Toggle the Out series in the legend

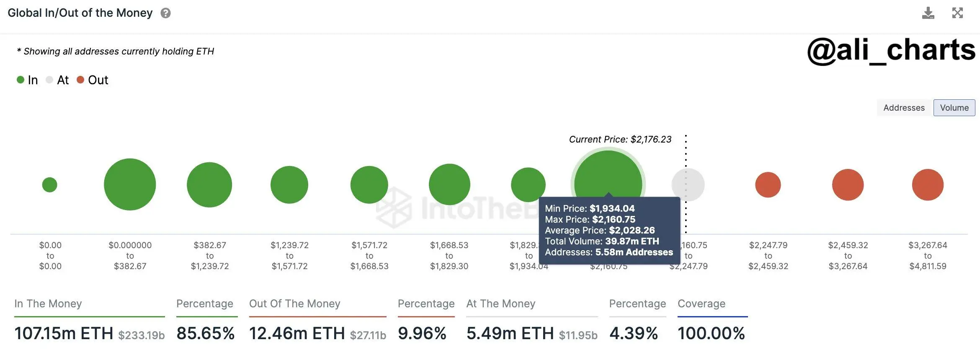click(x=98, y=80)
